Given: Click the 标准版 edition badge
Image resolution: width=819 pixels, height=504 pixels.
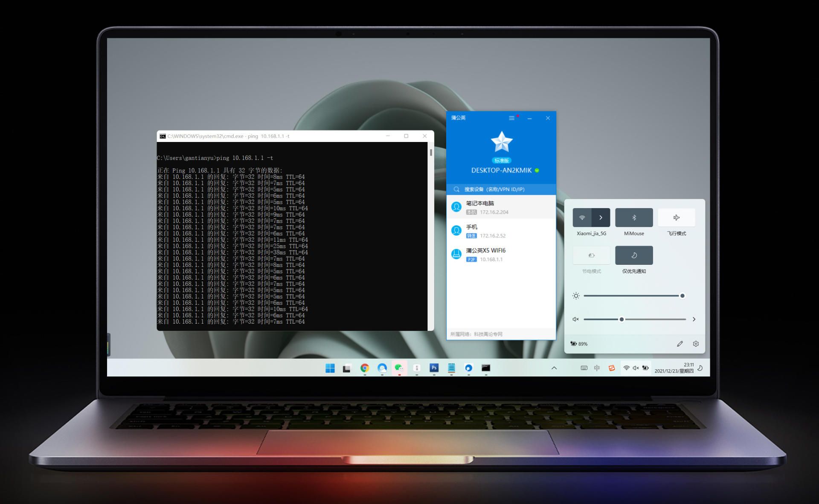Looking at the screenshot, I should coord(501,160).
